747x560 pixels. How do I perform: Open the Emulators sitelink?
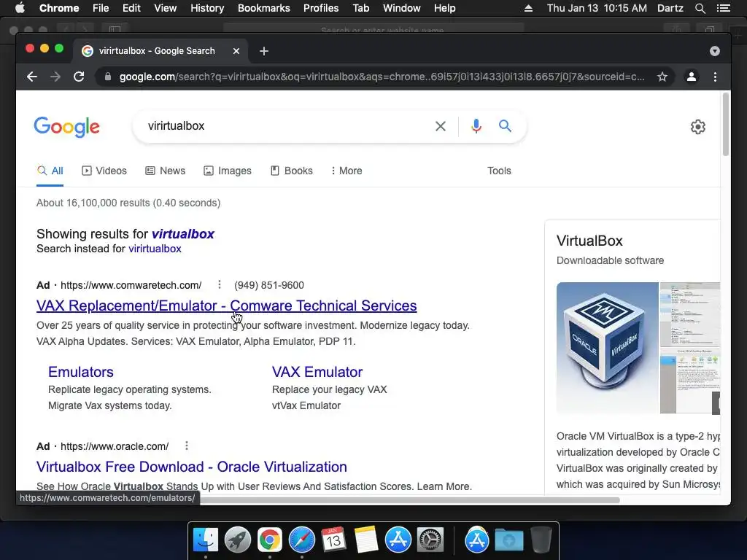click(x=81, y=371)
